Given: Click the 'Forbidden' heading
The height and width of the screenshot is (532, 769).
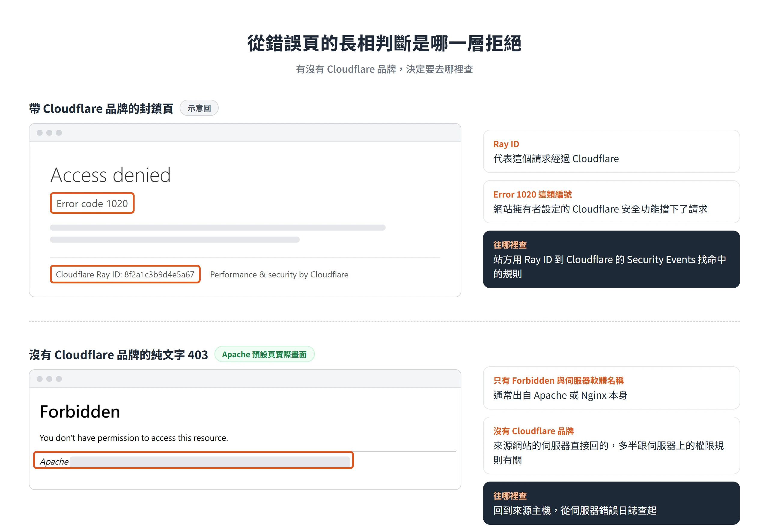Looking at the screenshot, I should [x=80, y=411].
